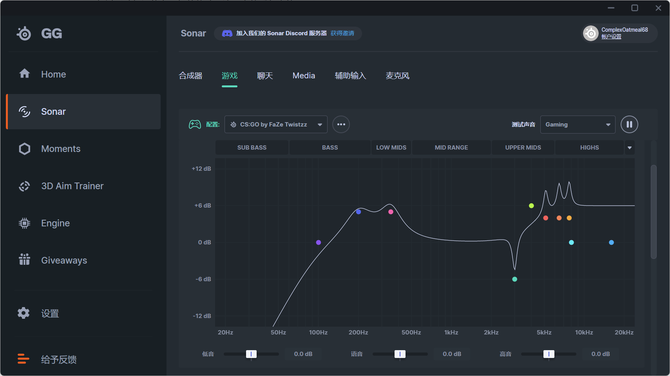Open the CS:GO by FaZe Twistzz preset dropdown

pyautogui.click(x=276, y=124)
